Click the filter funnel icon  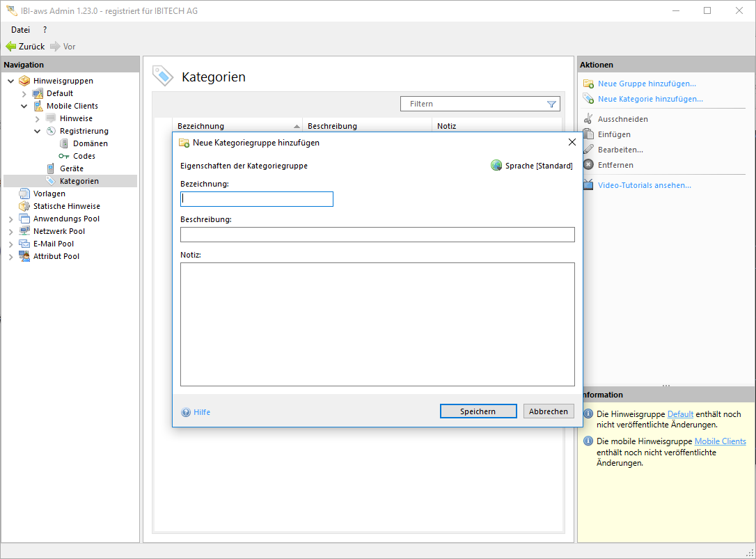[x=552, y=104]
